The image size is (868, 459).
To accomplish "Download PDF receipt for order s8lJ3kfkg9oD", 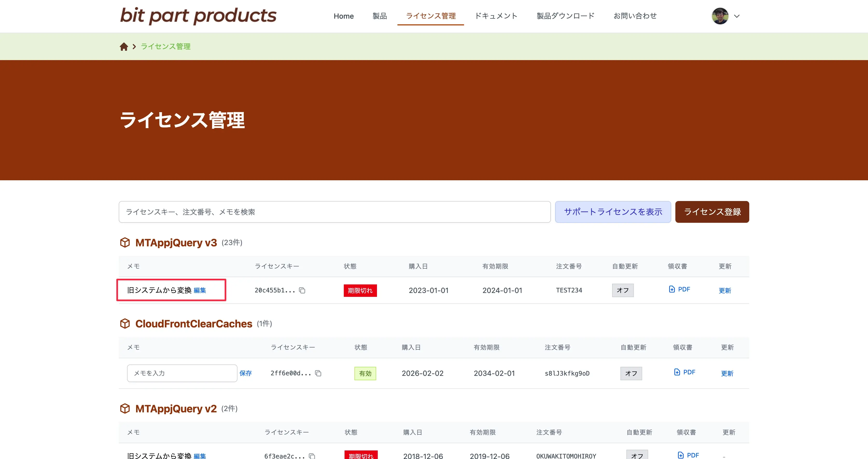I will (684, 372).
